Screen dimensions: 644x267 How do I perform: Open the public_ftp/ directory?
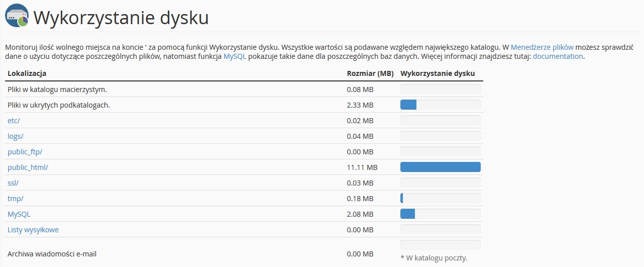[25, 152]
